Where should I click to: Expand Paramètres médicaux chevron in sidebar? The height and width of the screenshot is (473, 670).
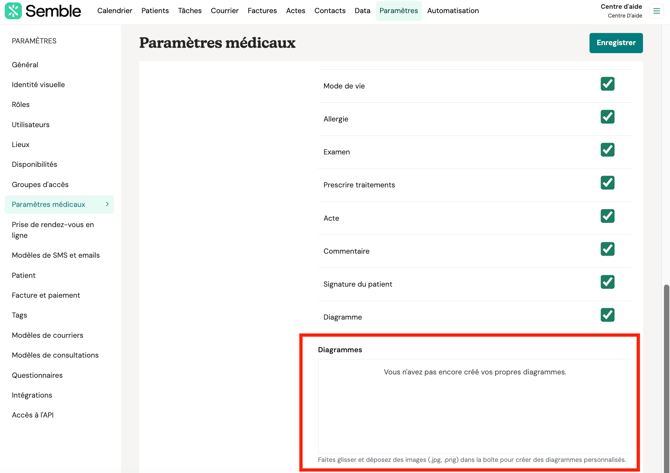[x=107, y=204]
